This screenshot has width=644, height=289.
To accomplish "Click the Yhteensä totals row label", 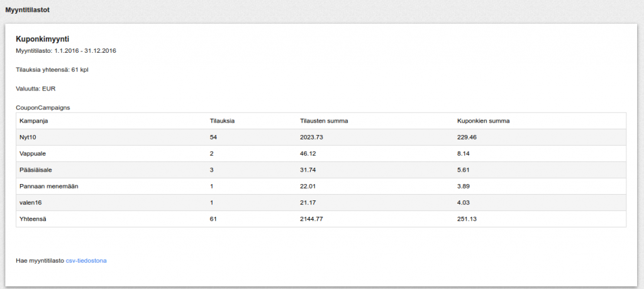I will click(33, 219).
